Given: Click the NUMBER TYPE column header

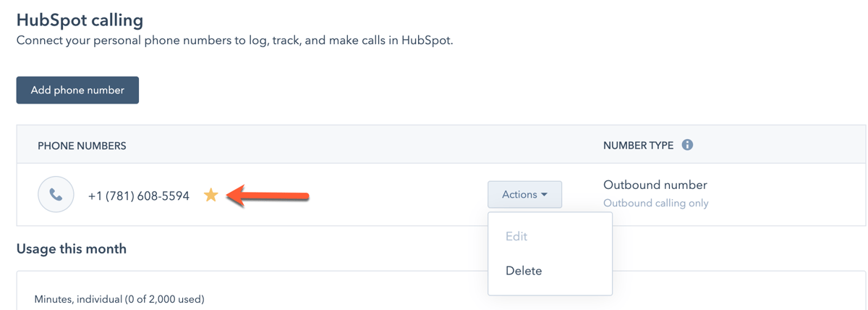Looking at the screenshot, I should tap(638, 146).
